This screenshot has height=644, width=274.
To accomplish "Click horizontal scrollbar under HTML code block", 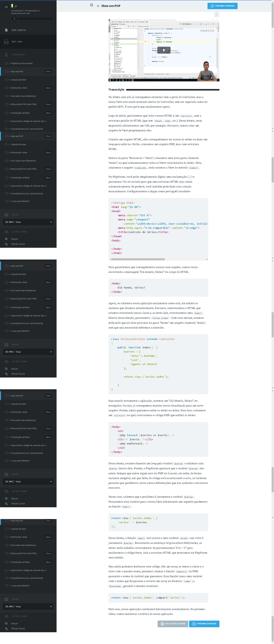I will point(138,259).
